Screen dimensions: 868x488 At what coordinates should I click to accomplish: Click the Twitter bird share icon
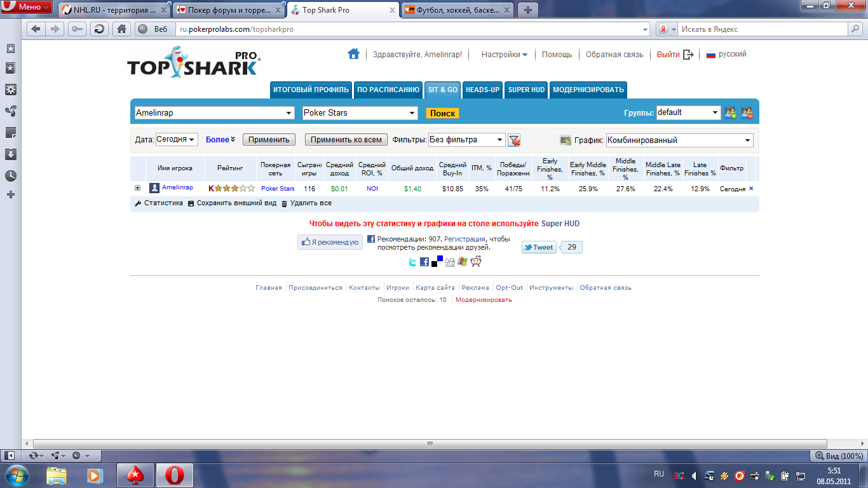click(x=412, y=262)
